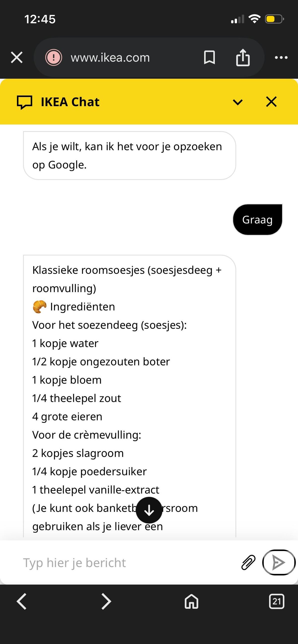Screen dimensions: 298x644
Task: Tap the IKEA Chat header title
Action: coord(70,102)
